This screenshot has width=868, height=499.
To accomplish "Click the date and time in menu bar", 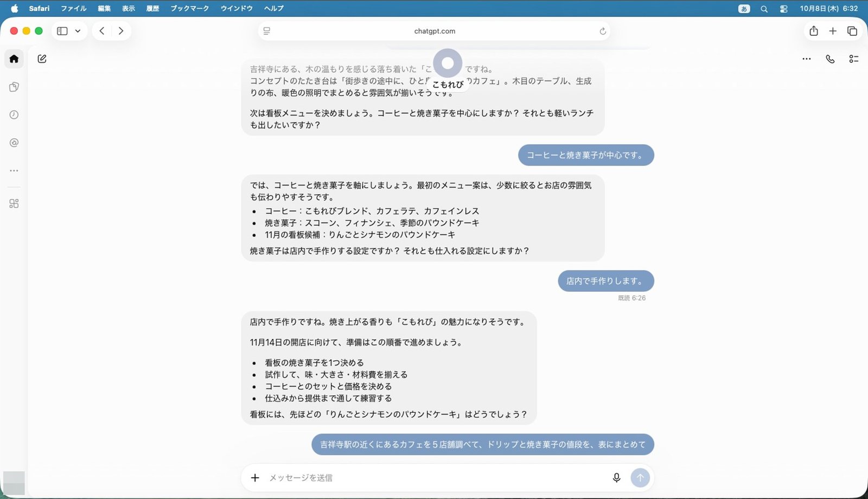I will point(828,8).
